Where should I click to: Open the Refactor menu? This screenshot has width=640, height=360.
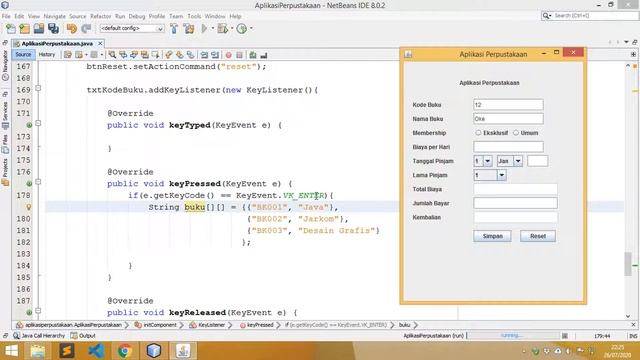100,16
